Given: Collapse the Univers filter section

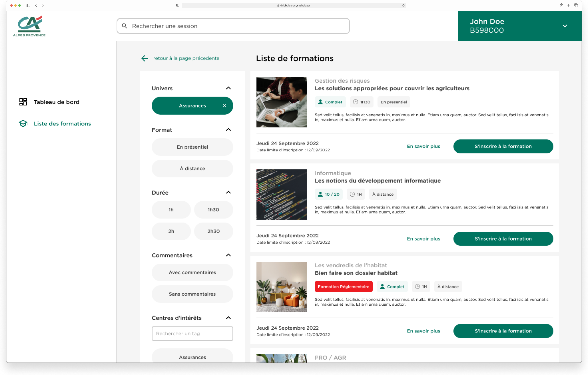Looking at the screenshot, I should [228, 88].
